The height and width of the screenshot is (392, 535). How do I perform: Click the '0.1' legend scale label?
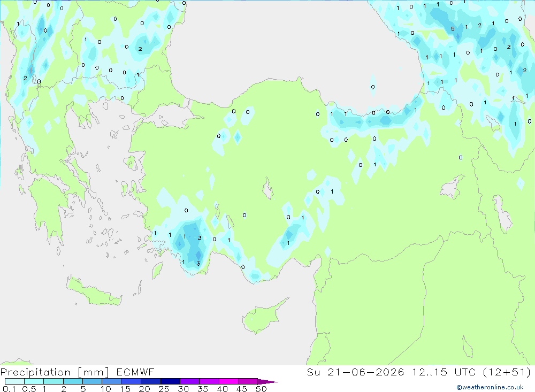pos(9,389)
